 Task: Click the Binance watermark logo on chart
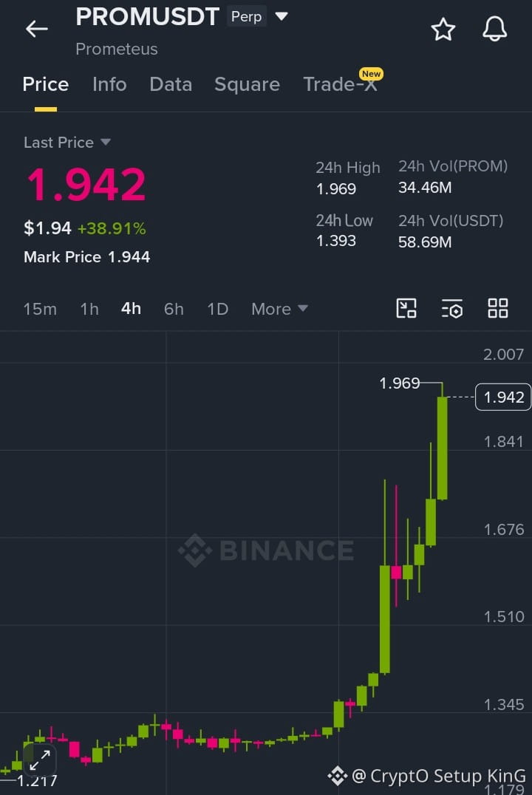[x=266, y=550]
